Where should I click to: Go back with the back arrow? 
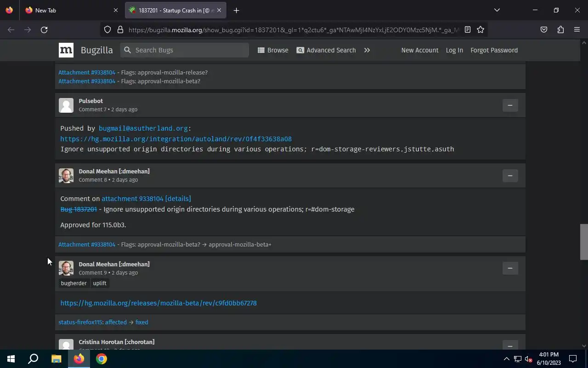(x=11, y=29)
